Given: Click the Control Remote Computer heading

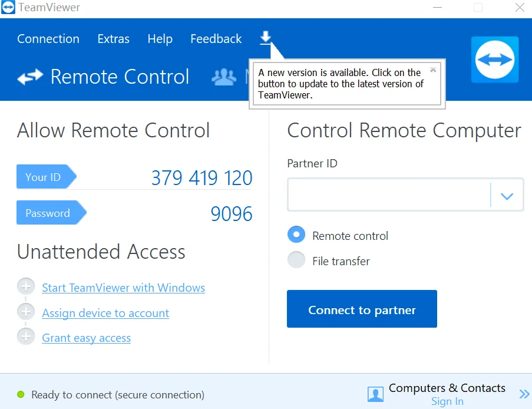Looking at the screenshot, I should click(404, 131).
